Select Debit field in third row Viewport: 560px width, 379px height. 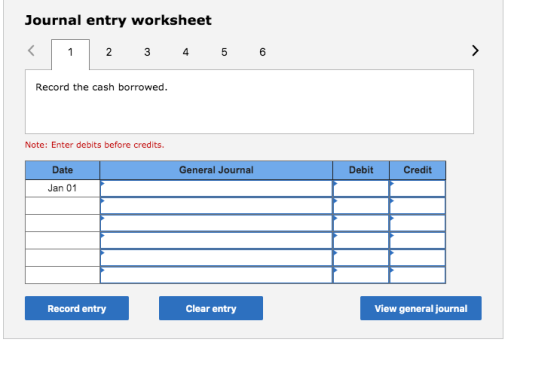[x=361, y=223]
